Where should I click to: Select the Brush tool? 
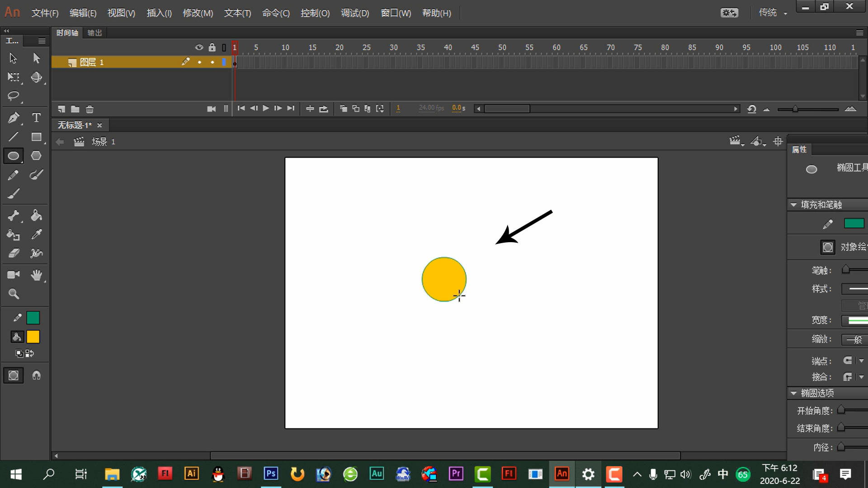[x=14, y=194]
